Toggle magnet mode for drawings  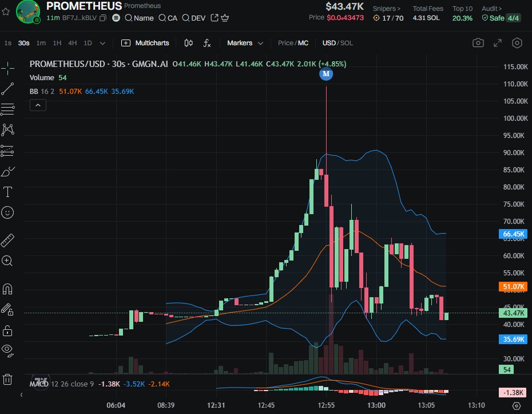7,289
